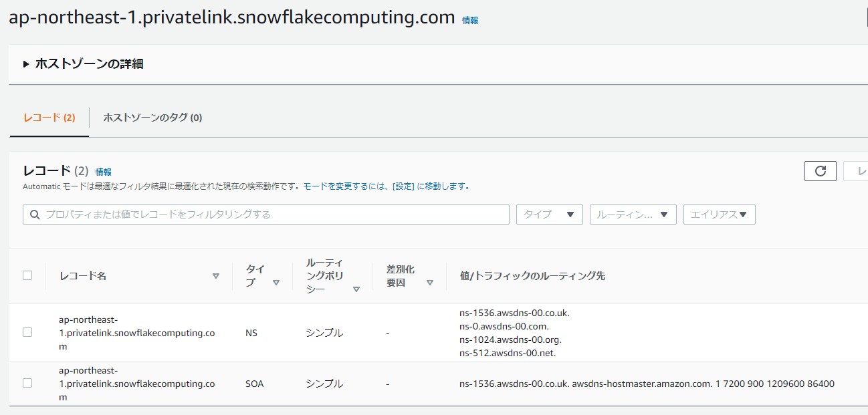The image size is (868, 415).
Task: Click ns-512.awsdns-00.net. value
Action: click(508, 353)
